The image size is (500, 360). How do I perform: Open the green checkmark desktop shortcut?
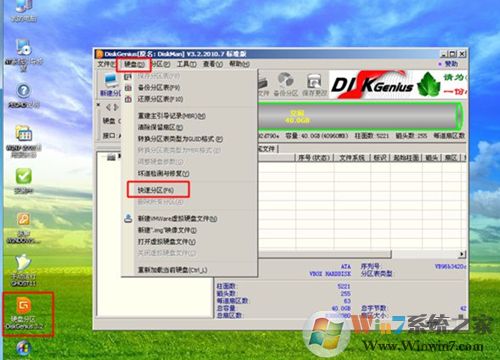(x=24, y=180)
